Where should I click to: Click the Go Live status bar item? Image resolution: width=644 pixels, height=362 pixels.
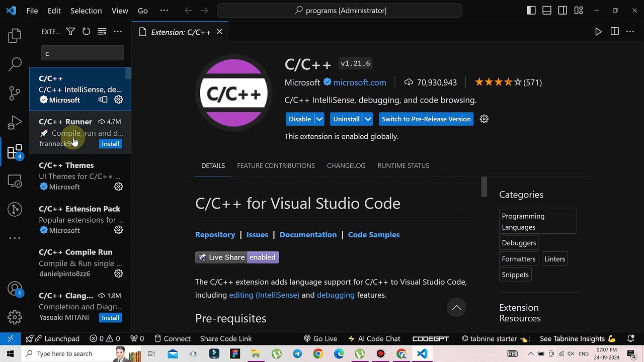pyautogui.click(x=320, y=338)
